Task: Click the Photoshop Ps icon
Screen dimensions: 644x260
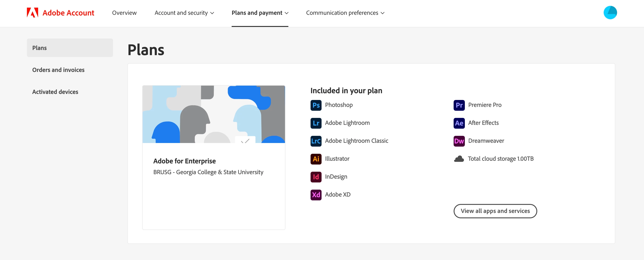Action: tap(316, 105)
